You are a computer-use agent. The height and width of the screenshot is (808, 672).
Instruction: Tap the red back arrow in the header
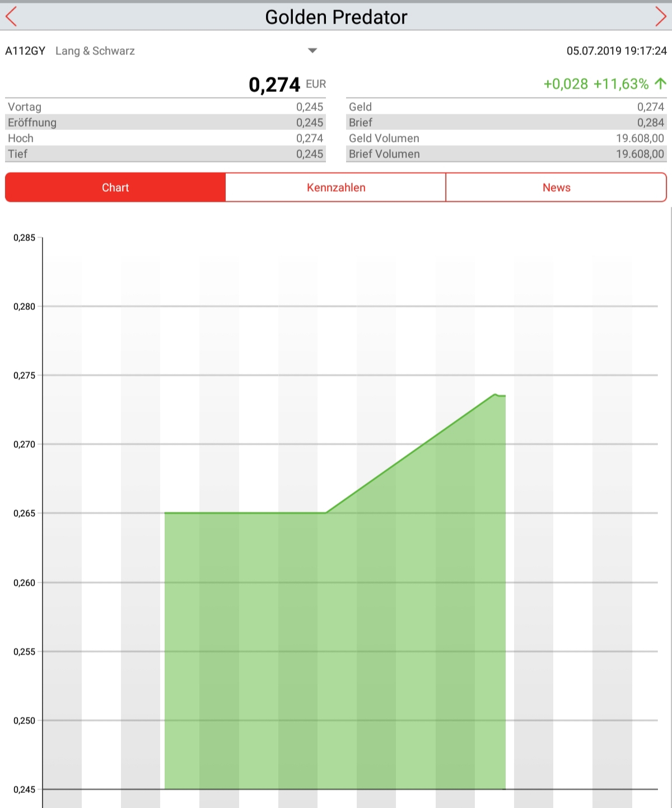(x=11, y=17)
